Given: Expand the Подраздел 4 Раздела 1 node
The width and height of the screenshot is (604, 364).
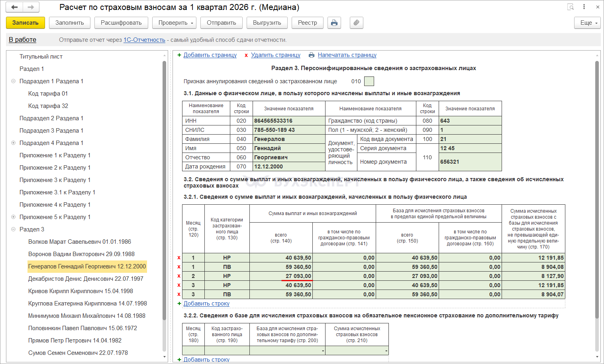Looking at the screenshot, I should click(13, 143).
